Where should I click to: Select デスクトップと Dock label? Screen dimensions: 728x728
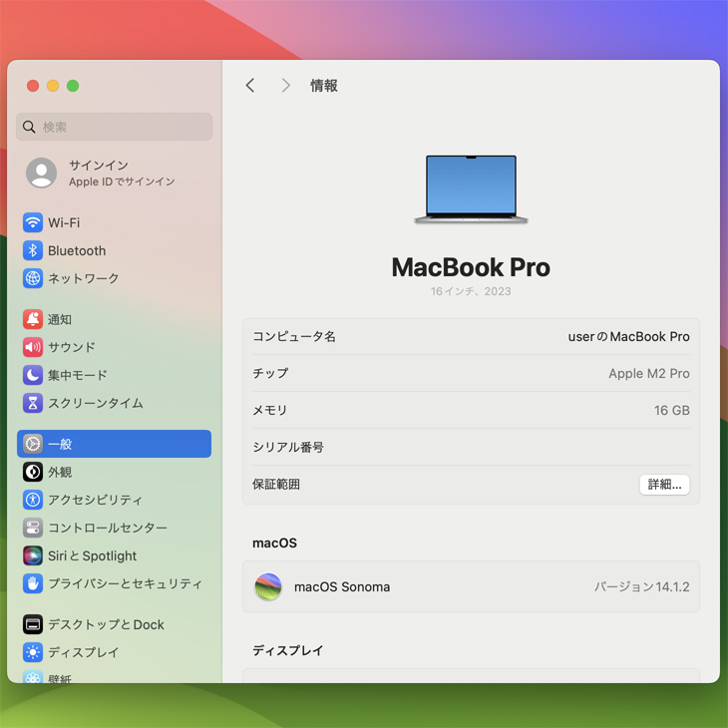[107, 624]
